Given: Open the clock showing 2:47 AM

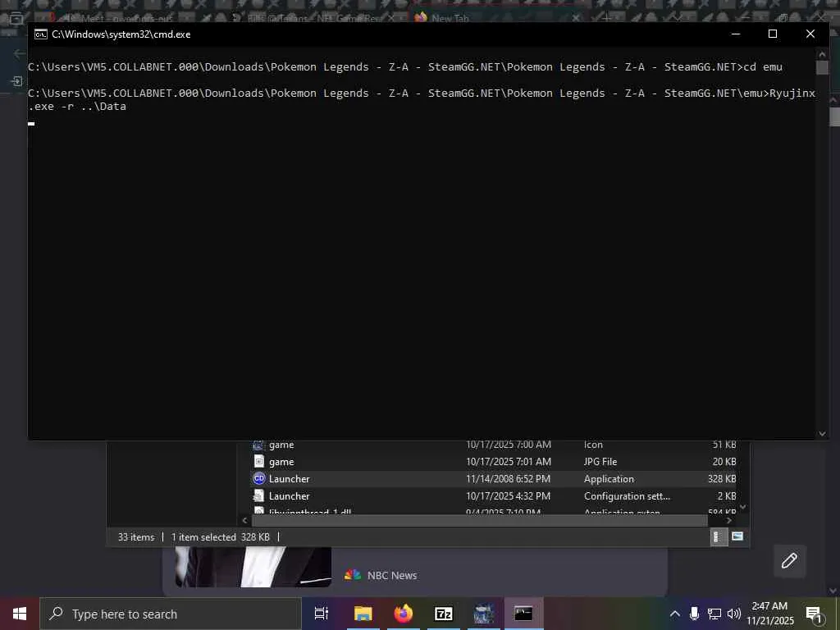Looking at the screenshot, I should point(769,614).
